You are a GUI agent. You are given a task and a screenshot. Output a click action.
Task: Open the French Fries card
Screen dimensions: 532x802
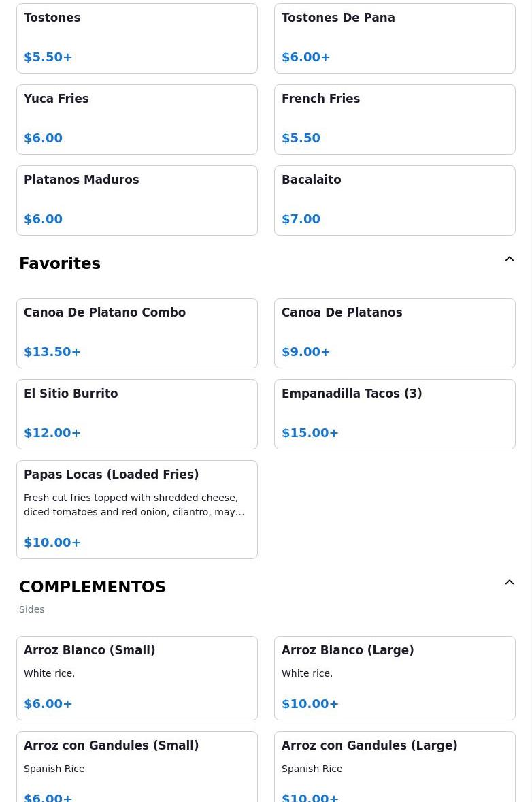(x=395, y=119)
